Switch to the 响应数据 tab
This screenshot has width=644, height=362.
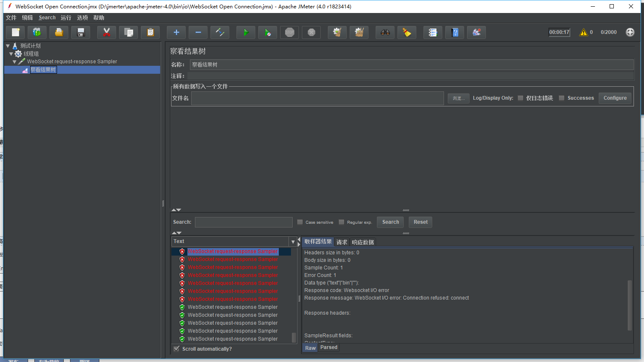tap(363, 242)
